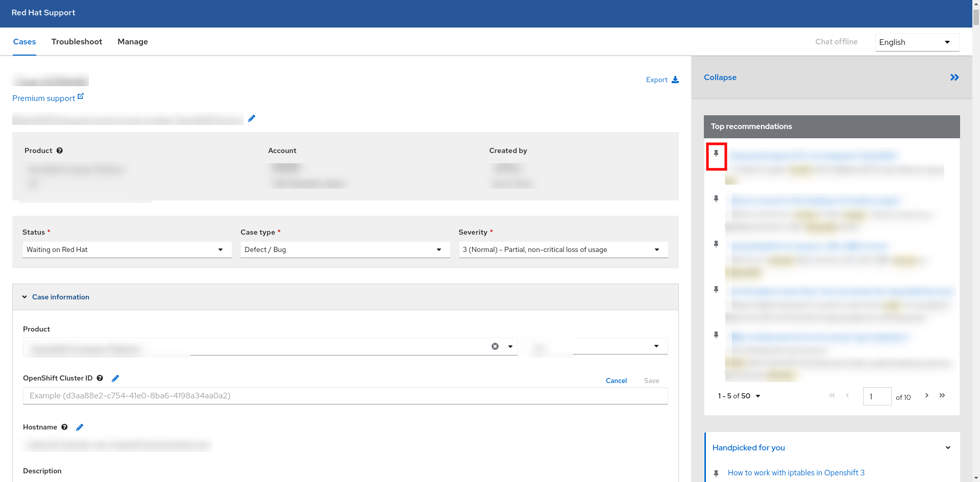
Task: Click the Product help question icon
Action: tap(60, 150)
